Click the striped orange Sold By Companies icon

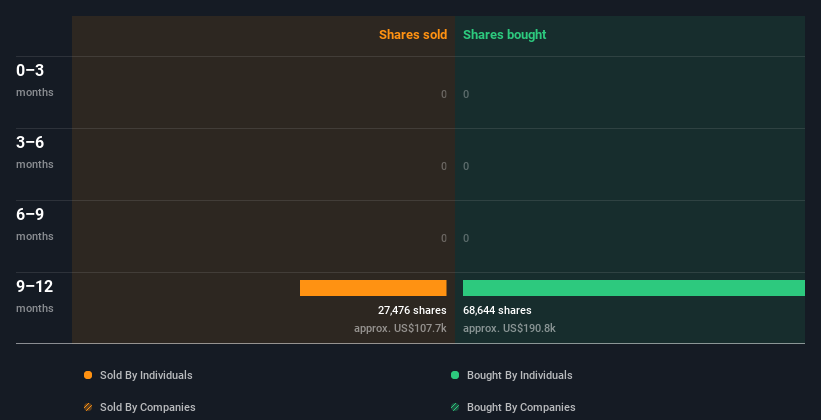(x=88, y=407)
